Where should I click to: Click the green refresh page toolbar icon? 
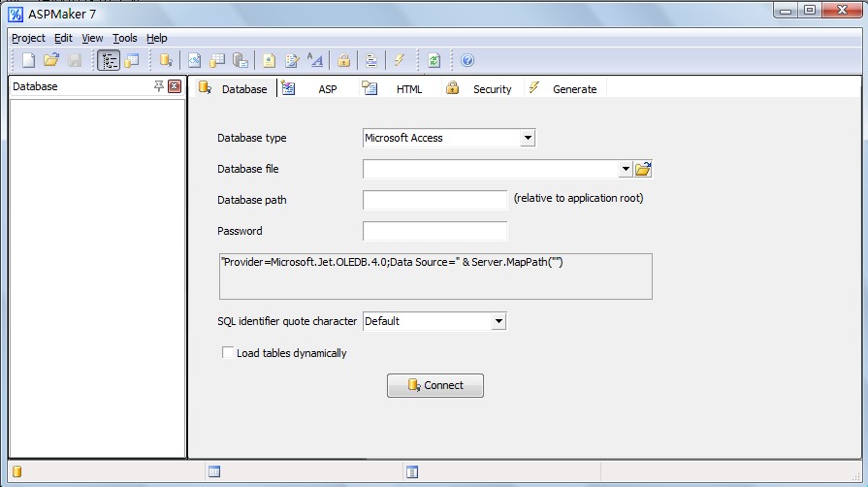coord(434,60)
